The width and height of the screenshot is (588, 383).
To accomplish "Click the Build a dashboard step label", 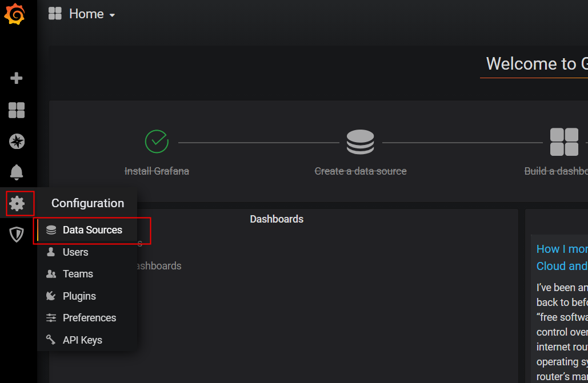I will 556,171.
